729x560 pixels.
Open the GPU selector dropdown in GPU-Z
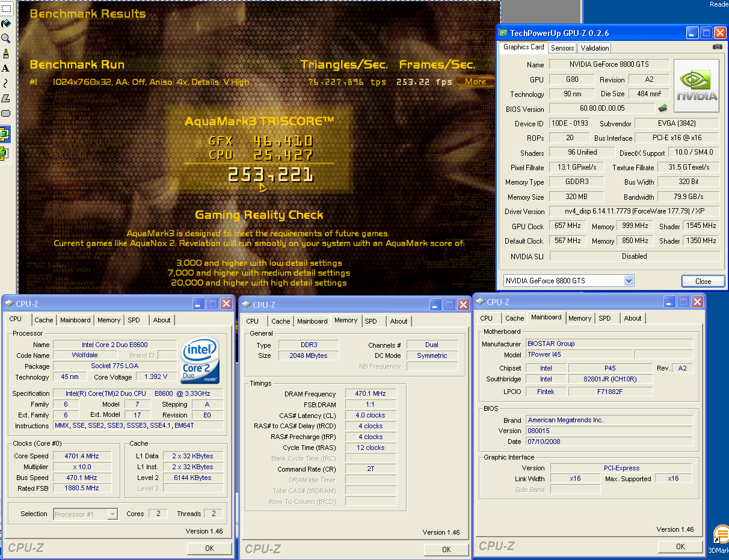(x=629, y=281)
